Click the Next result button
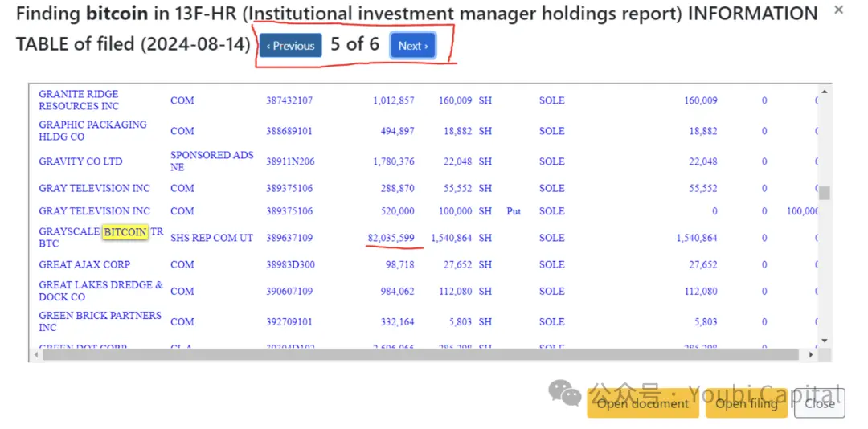The width and height of the screenshot is (868, 429). pyautogui.click(x=413, y=46)
